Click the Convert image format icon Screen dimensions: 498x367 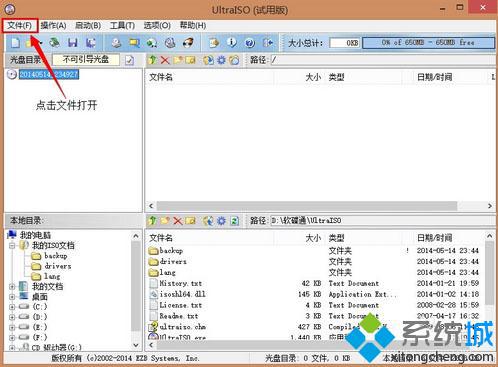pyautogui.click(x=152, y=43)
